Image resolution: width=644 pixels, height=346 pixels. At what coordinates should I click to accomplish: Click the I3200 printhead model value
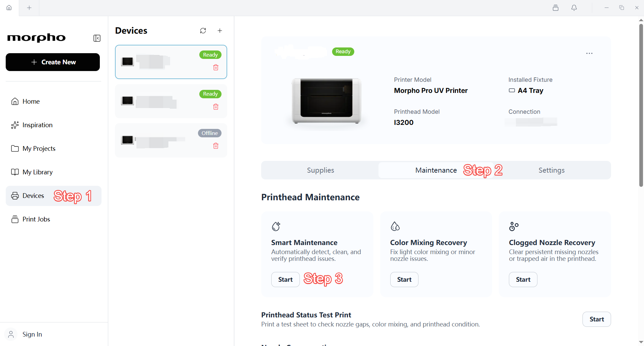click(x=404, y=123)
